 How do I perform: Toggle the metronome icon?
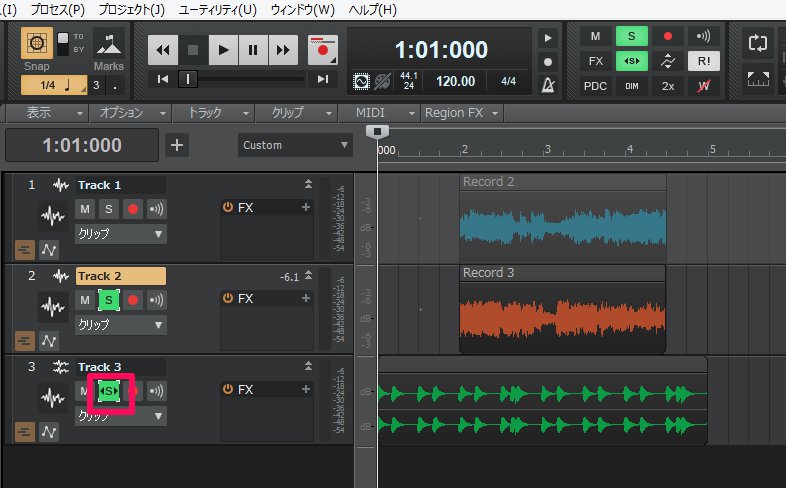tap(548, 85)
